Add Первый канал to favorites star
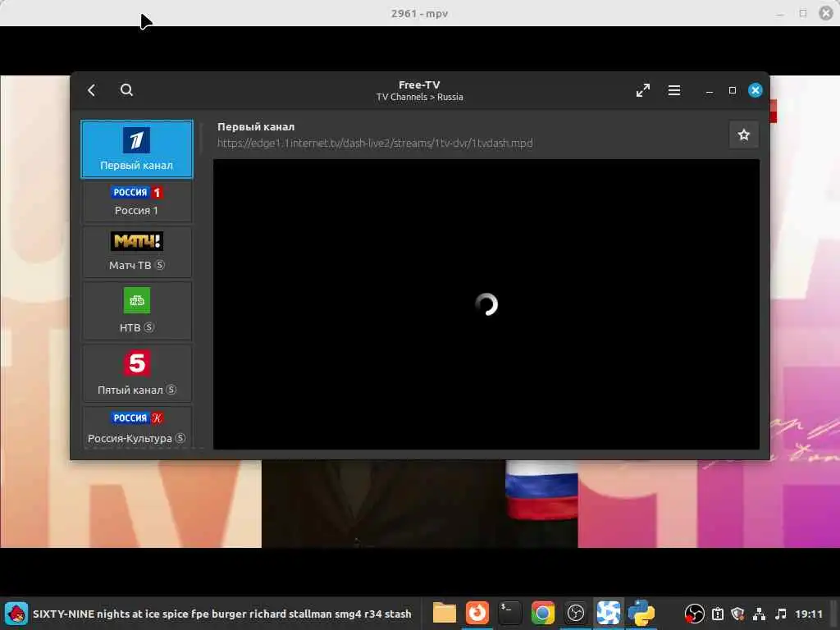This screenshot has width=840, height=630. point(743,135)
